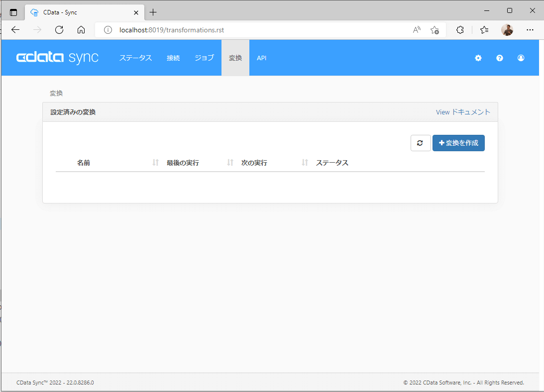Viewport: 544px width, 392px height.
Task: Open tab actions menu icon
Action: (13, 12)
